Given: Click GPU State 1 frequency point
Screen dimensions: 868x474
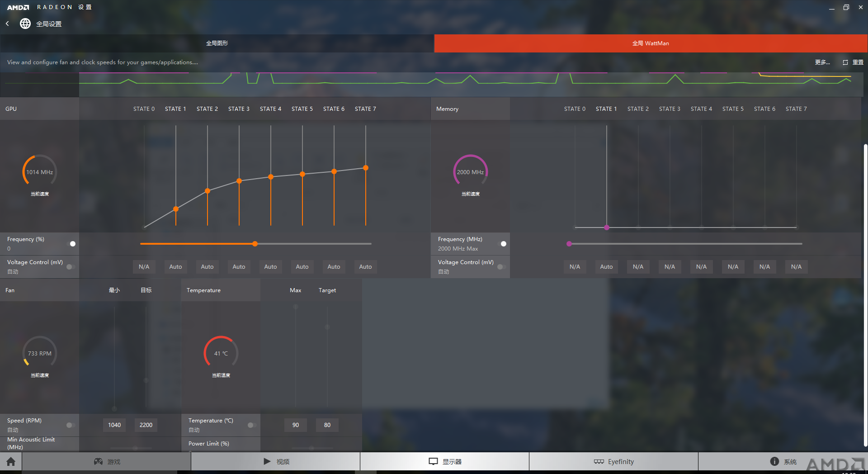Looking at the screenshot, I should [x=176, y=209].
